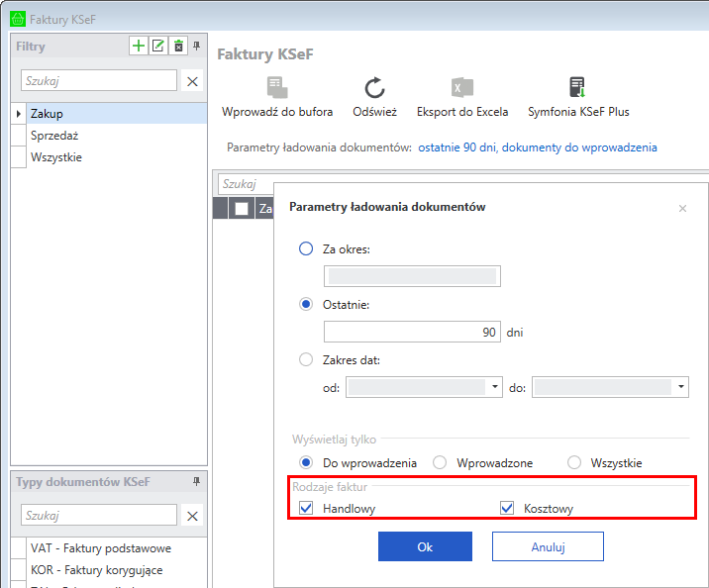Click the days count input field
This screenshot has height=588, width=709.
click(x=412, y=332)
